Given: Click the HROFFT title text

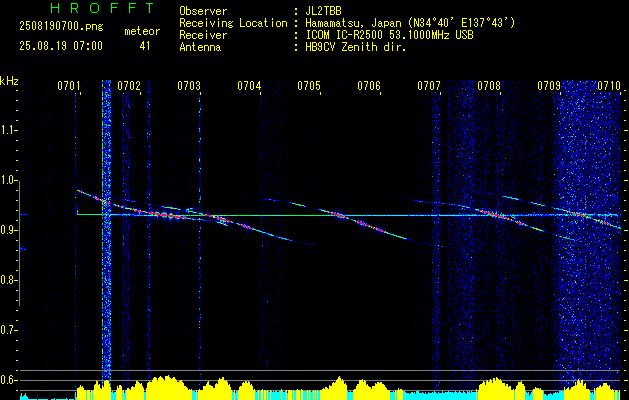Looking at the screenshot, I should tap(102, 8).
